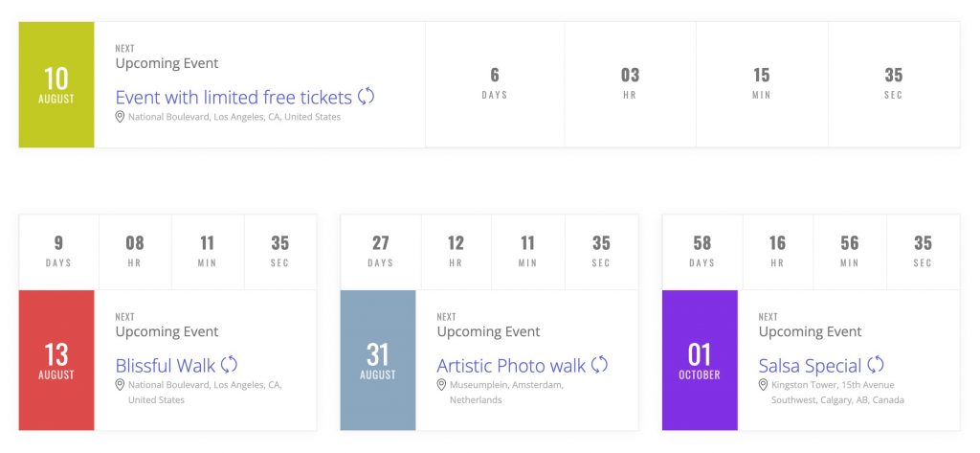Click the Museumplein, Amsterdam, Netherlands address

tap(507, 393)
